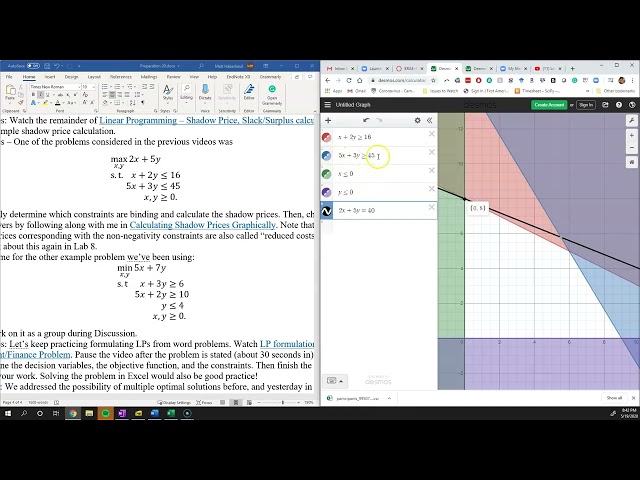Open the Undo history dropdown arrow in Word
The width and height of the screenshot is (640, 480).
coord(62,66)
